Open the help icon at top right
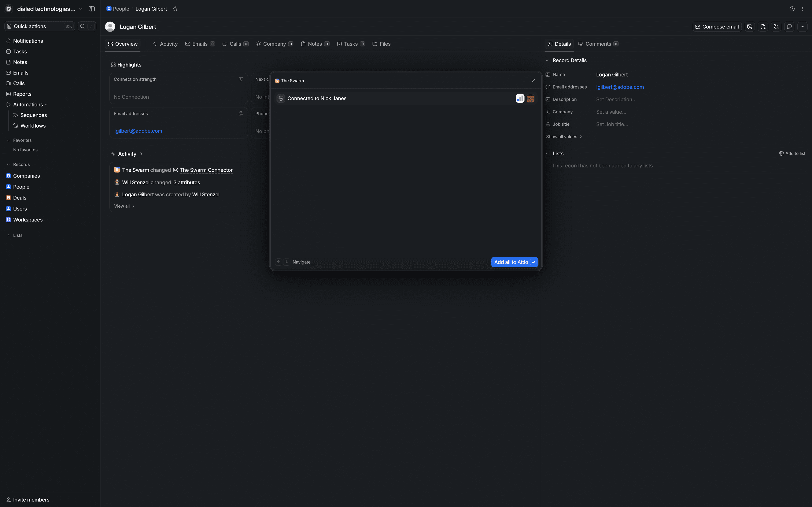 [x=792, y=9]
